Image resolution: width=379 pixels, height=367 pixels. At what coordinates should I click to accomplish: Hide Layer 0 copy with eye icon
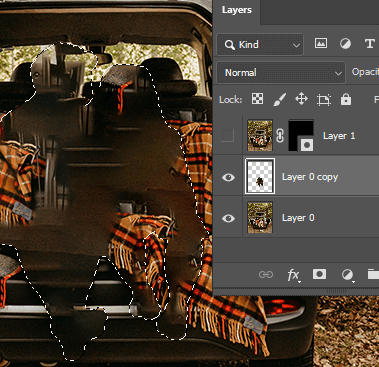tap(228, 177)
